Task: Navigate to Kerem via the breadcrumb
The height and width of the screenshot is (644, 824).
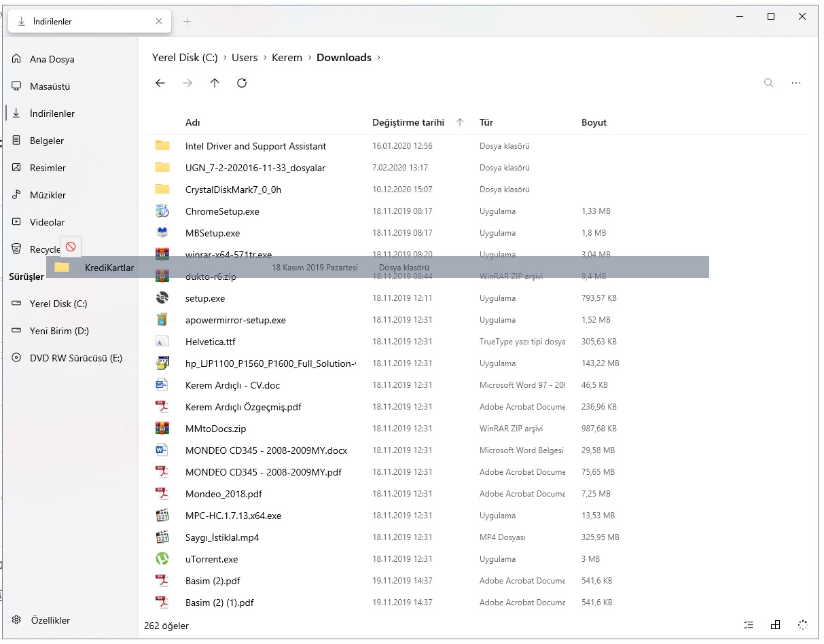Action: [x=287, y=58]
